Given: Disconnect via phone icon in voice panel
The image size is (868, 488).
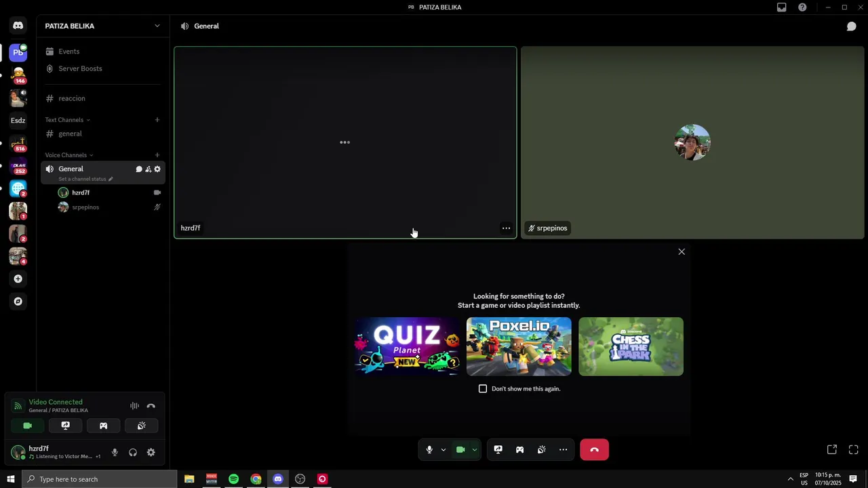Looking at the screenshot, I should [151, 406].
